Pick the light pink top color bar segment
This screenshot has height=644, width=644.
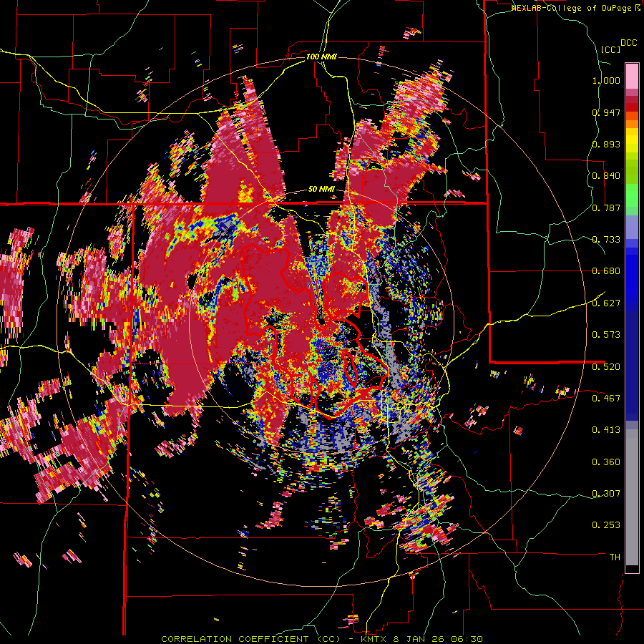[632, 77]
